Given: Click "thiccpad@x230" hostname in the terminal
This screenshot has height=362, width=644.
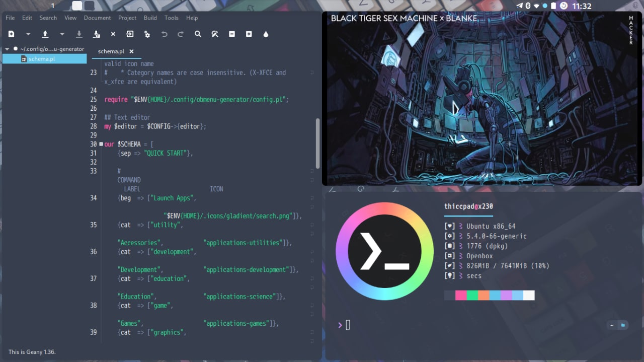Looking at the screenshot, I should 468,206.
